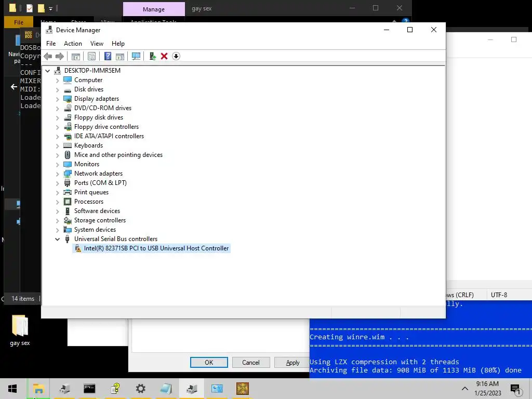Expand Ports (COM & LPT) category
Image resolution: width=532 pixels, height=399 pixels.
pos(57,183)
